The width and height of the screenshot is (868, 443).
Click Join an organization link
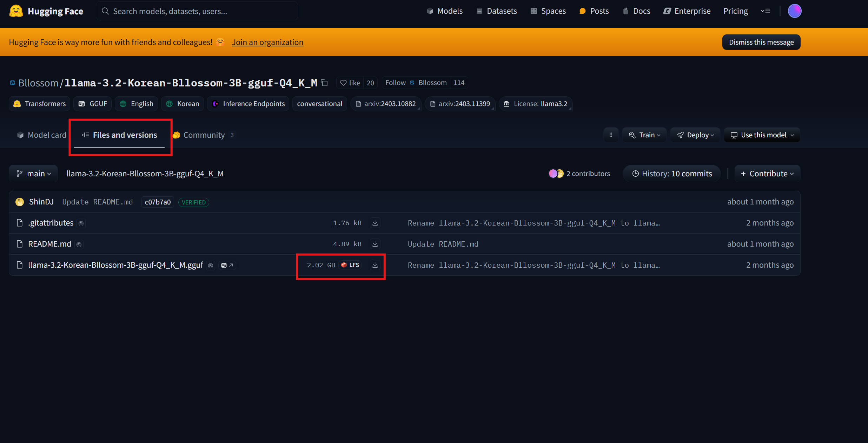(x=267, y=42)
